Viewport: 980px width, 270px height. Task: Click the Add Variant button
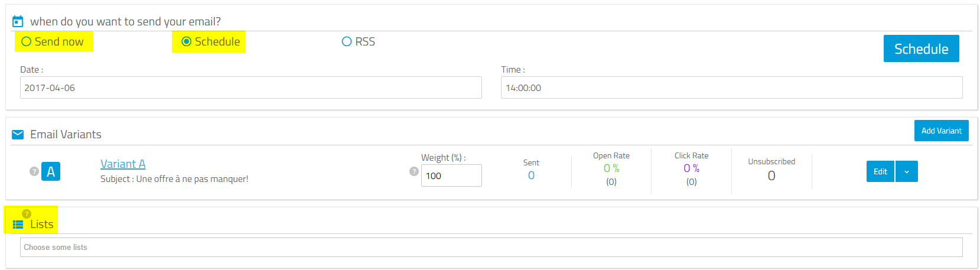942,131
